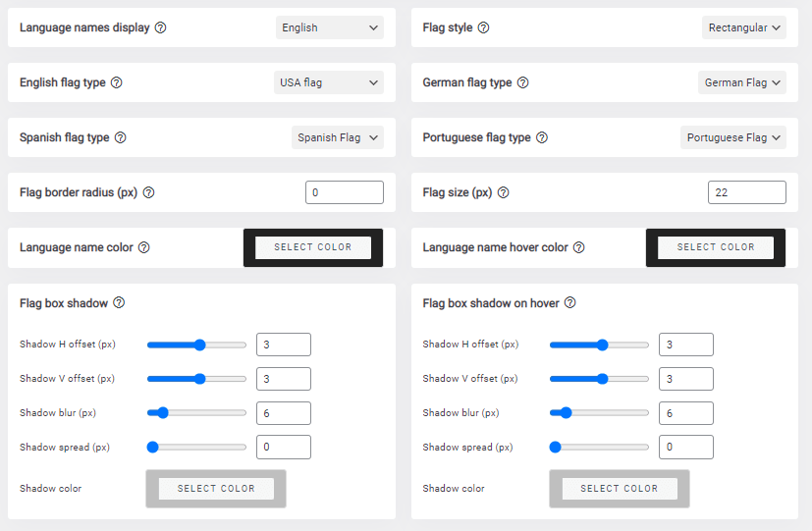Click Flag size input showing 22
Viewport: 812px width, 531px height.
coord(747,192)
